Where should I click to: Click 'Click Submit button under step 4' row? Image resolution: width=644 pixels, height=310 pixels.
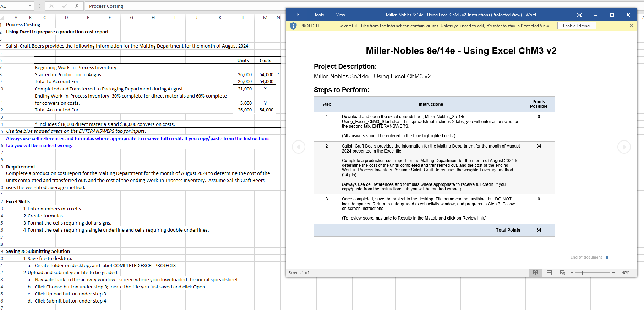[x=70, y=301]
